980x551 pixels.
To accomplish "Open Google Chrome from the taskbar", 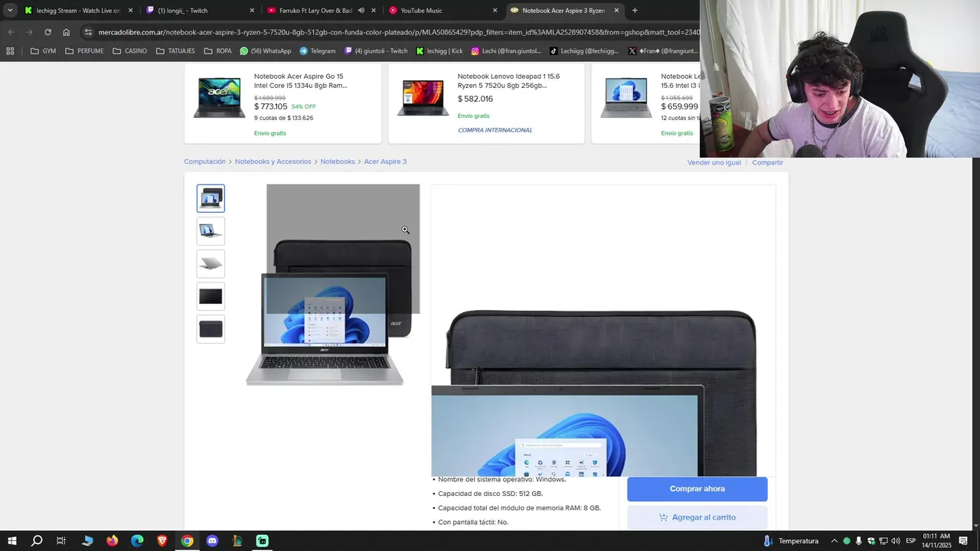I will click(x=187, y=541).
